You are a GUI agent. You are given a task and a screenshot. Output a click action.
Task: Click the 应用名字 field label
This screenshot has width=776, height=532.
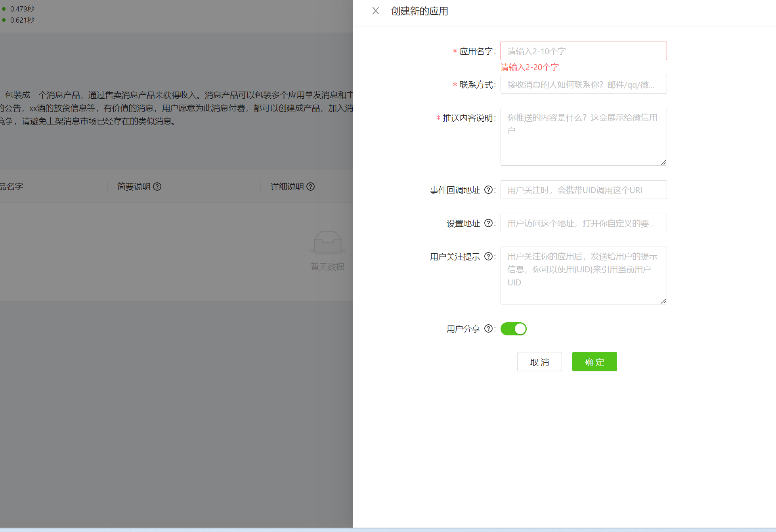(476, 51)
